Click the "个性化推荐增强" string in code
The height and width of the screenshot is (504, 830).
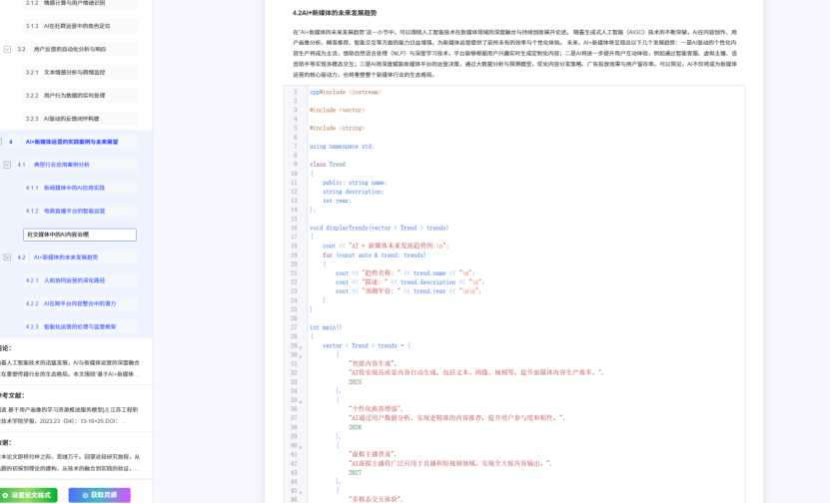[376, 409]
